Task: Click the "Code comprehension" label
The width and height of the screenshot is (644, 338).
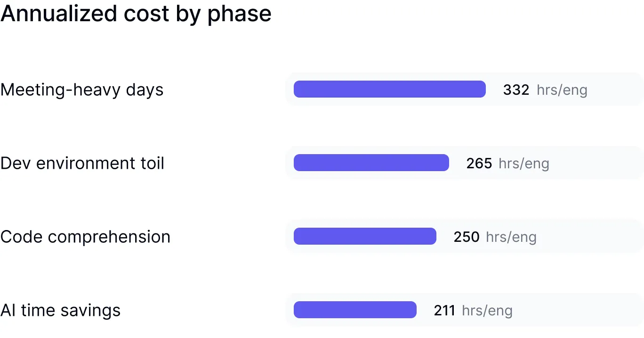Action: 85,237
